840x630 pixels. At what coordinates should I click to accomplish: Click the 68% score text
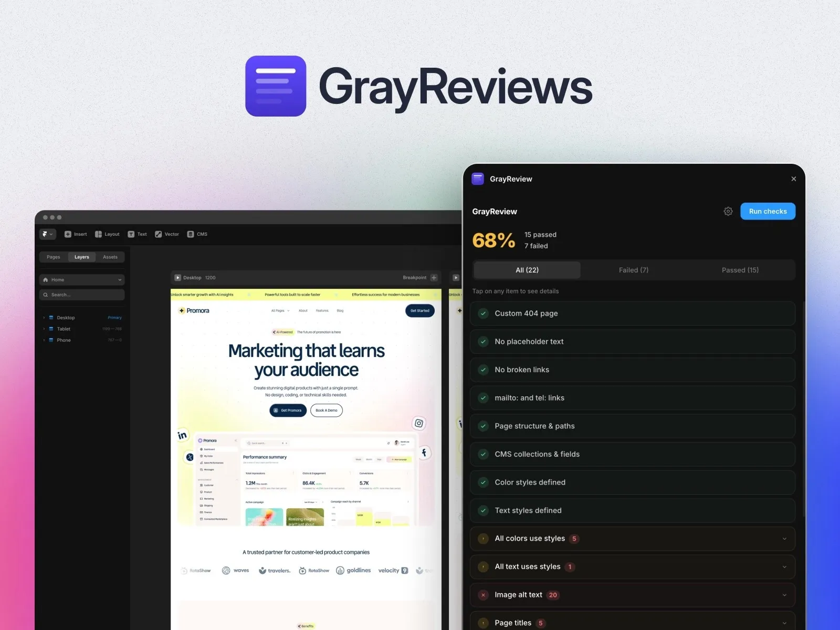coord(493,240)
